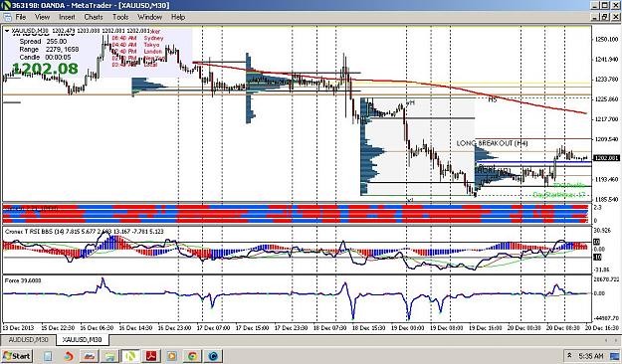622x364 pixels.
Task: Click the LONG BREAKOUT (H4) chart label
Action: click(492, 143)
